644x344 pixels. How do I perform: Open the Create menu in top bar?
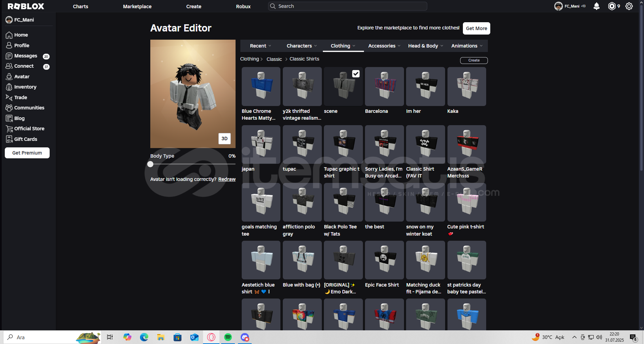[x=194, y=6]
